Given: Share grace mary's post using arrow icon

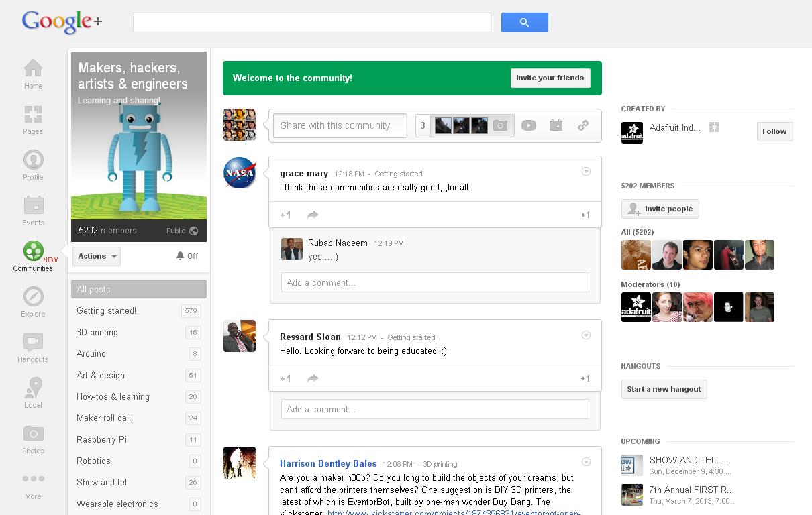Looking at the screenshot, I should (x=312, y=215).
